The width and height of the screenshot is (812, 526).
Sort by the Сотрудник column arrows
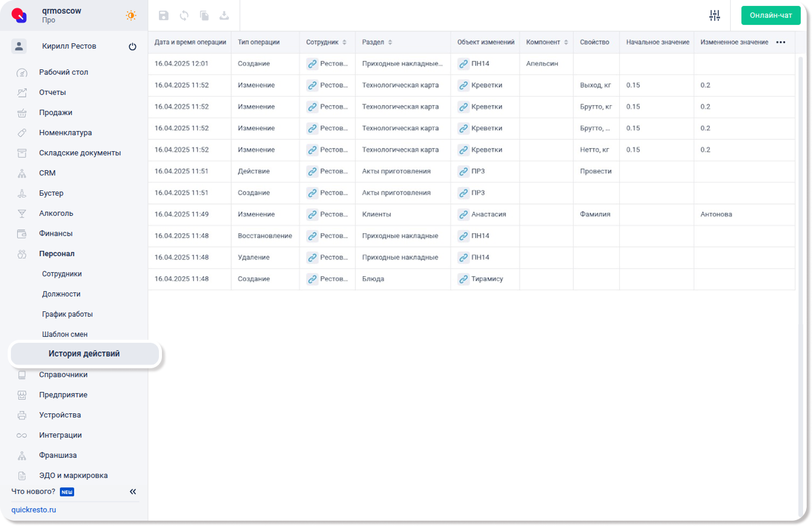point(345,43)
